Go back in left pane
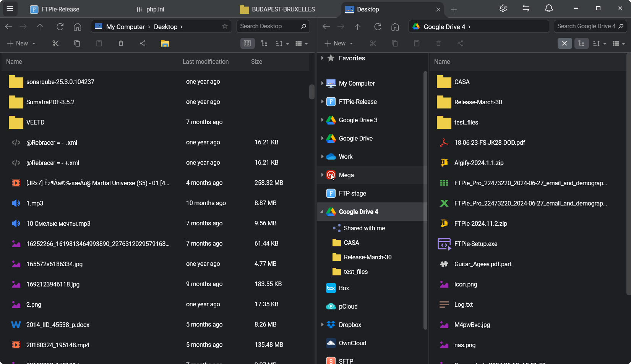The image size is (631, 364). coord(9,26)
